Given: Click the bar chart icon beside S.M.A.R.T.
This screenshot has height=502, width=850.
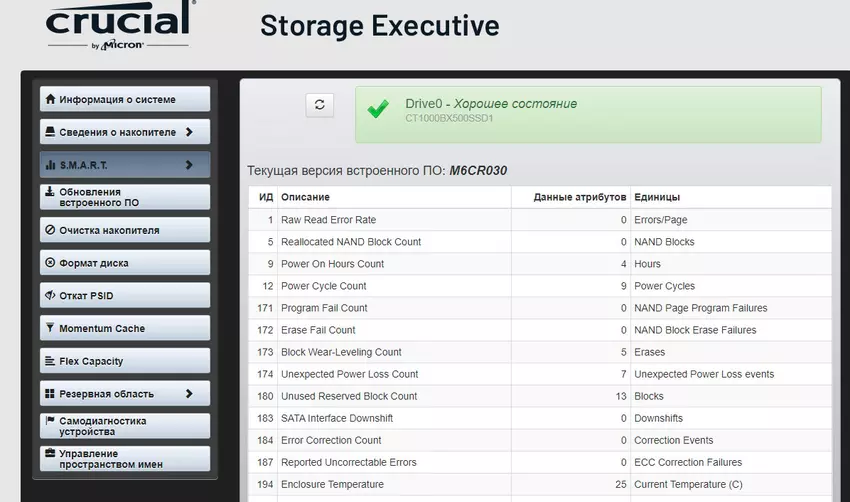Looking at the screenshot, I should pyautogui.click(x=50, y=165).
